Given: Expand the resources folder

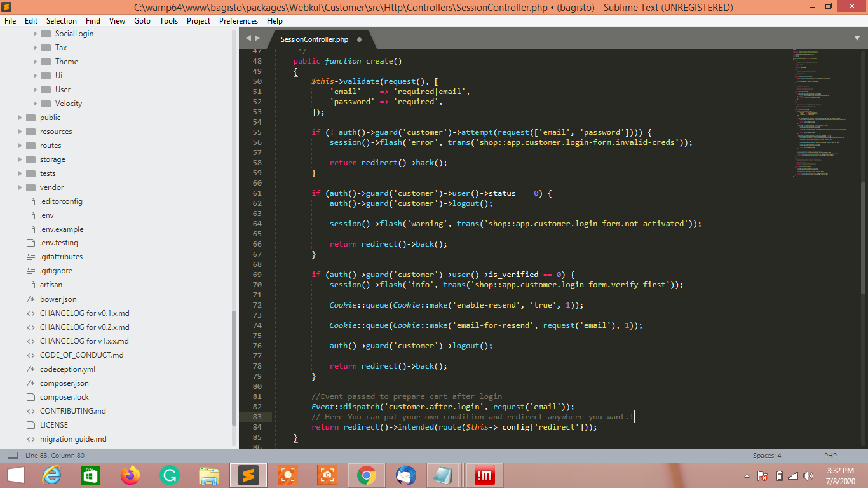Looking at the screenshot, I should pos(20,132).
